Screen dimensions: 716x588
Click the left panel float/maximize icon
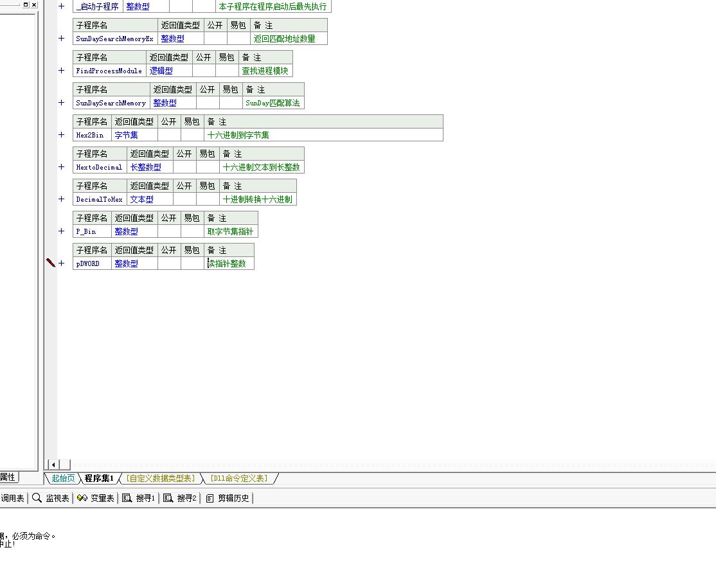coord(26,4)
